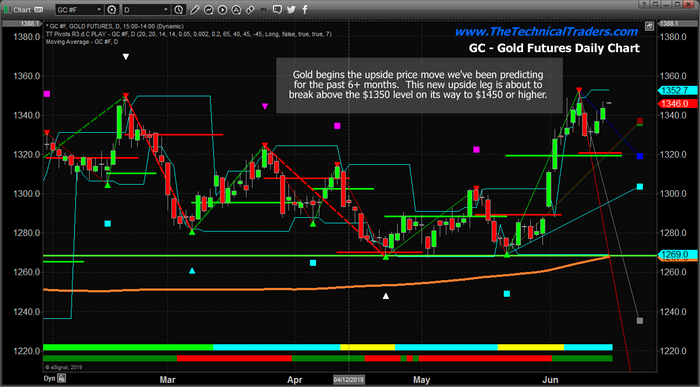This screenshot has width=700, height=387.
Task: Share the chart via Facebook icon
Action: [305, 9]
